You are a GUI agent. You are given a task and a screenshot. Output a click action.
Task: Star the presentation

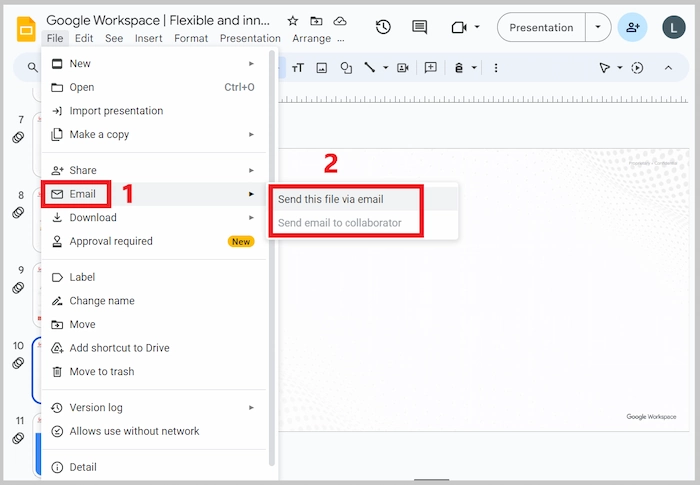(292, 21)
